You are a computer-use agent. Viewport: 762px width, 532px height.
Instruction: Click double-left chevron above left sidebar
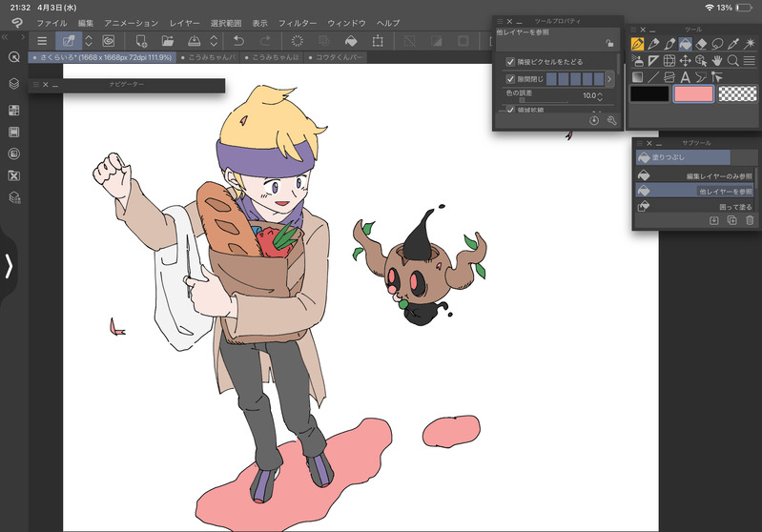click(5, 37)
